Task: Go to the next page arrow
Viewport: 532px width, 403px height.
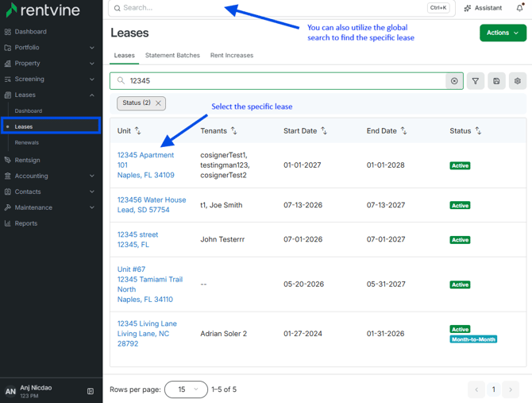Action: coord(511,389)
